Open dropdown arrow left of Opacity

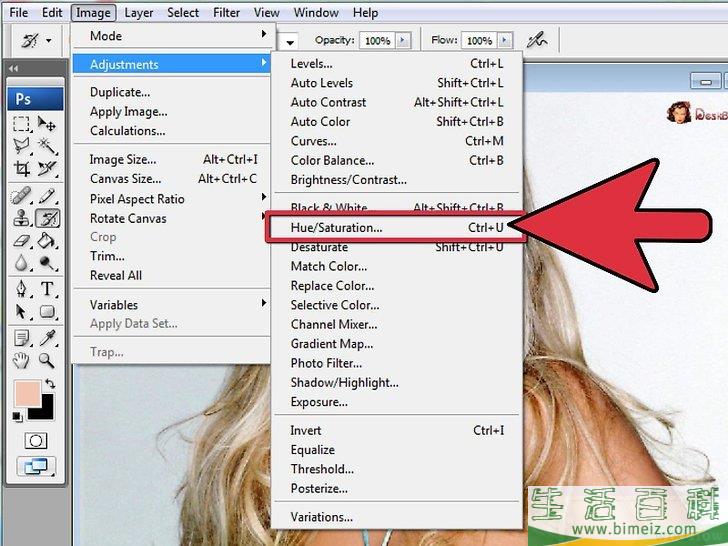point(290,42)
